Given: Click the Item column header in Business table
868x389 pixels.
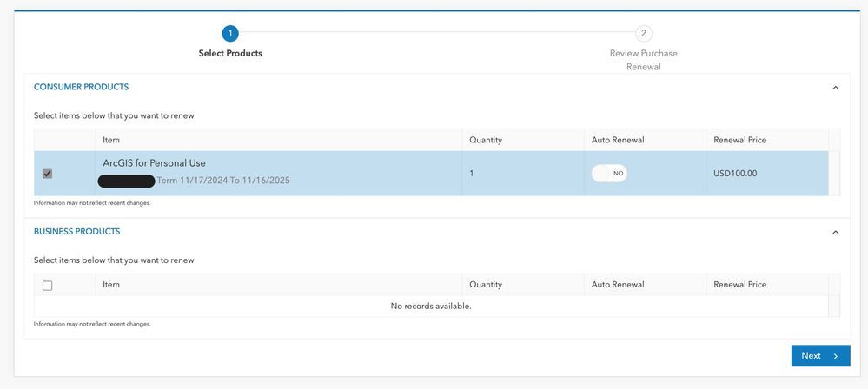Looking at the screenshot, I should coord(111,285).
